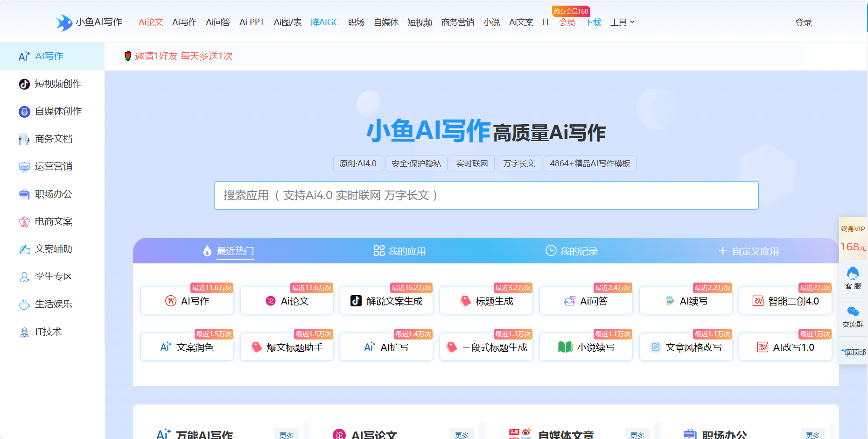Switch to the 我的记录 tab
Viewport: 868px width, 439px height.
(572, 251)
